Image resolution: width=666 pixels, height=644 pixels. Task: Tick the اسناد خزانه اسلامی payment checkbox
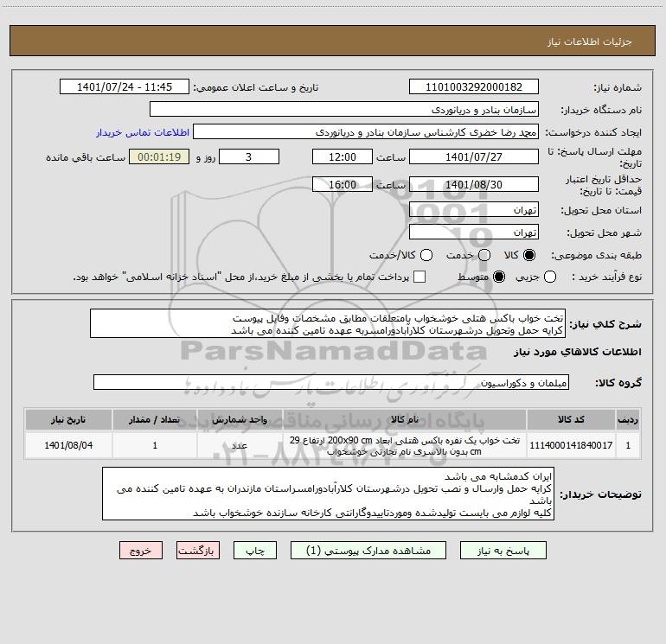pyautogui.click(x=419, y=277)
